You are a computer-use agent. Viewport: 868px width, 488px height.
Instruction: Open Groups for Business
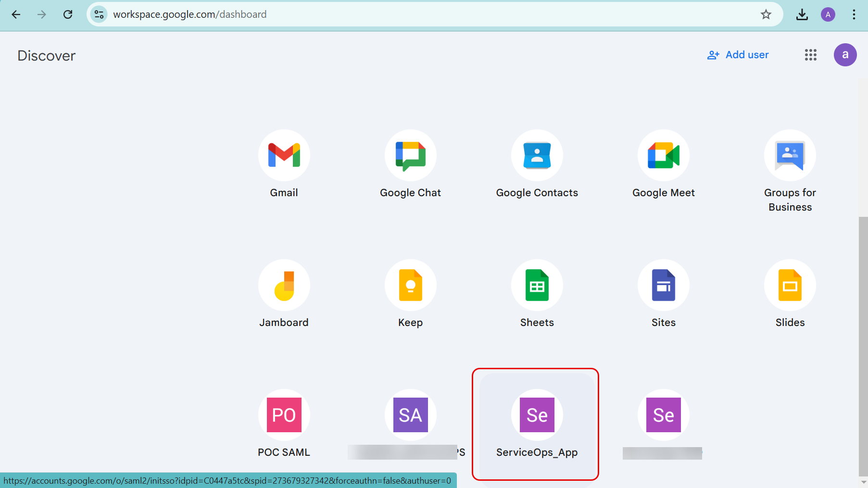tap(790, 155)
